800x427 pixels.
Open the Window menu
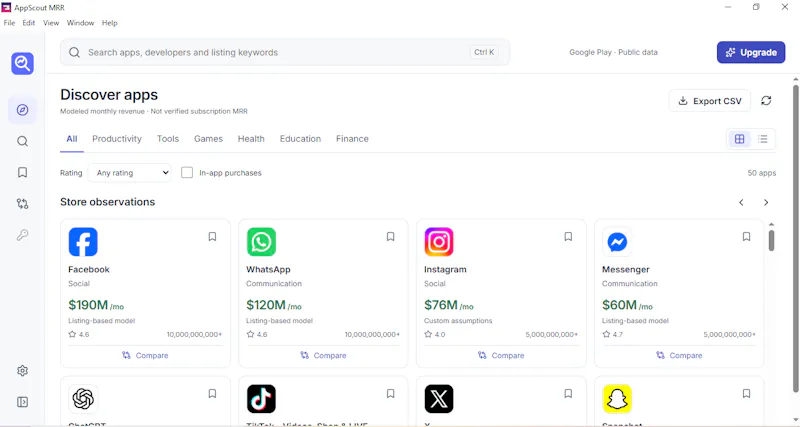point(81,23)
